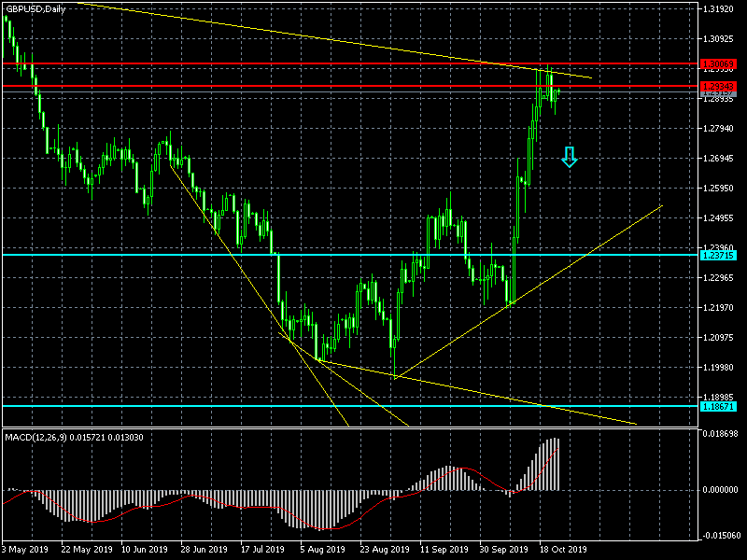
Task: Click the 1.26945 price scale value
Action: [721, 159]
